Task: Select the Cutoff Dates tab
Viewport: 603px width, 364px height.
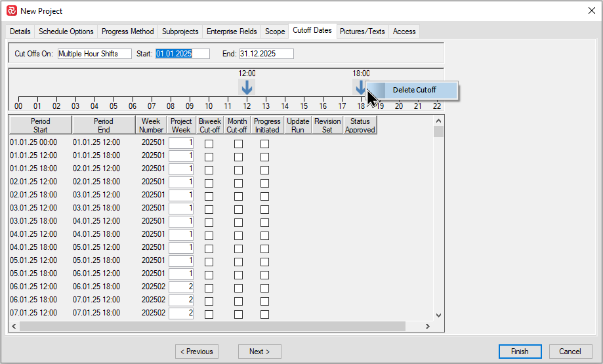Action: 312,30
